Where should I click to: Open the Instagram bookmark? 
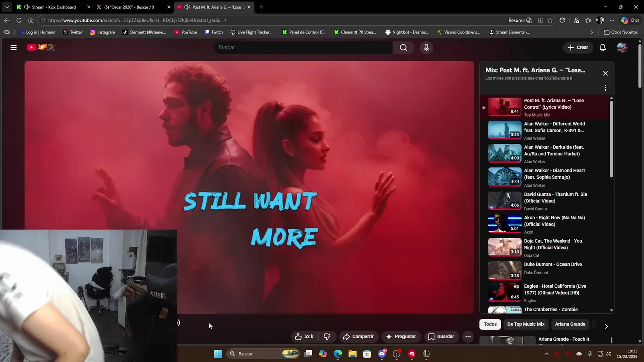point(102,32)
